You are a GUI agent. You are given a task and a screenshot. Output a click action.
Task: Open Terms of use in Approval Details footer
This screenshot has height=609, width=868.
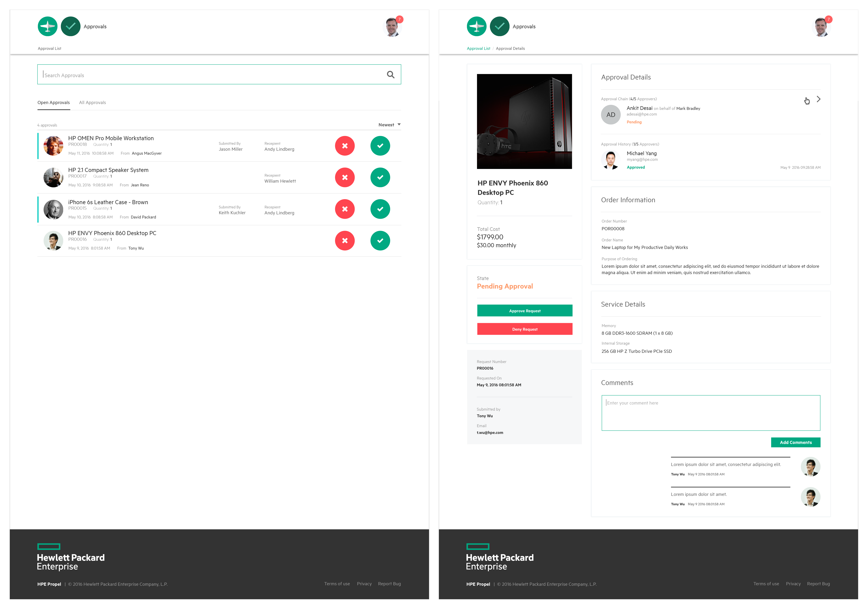pyautogui.click(x=766, y=584)
